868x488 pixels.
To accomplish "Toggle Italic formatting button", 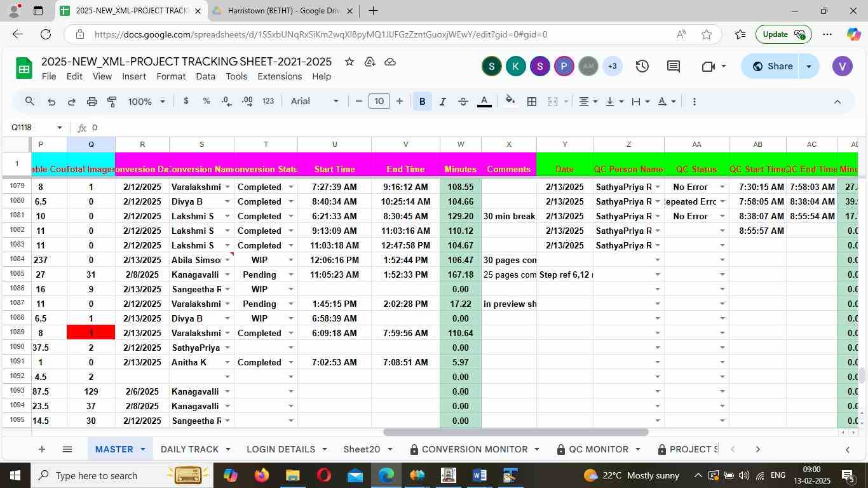I will pos(443,102).
